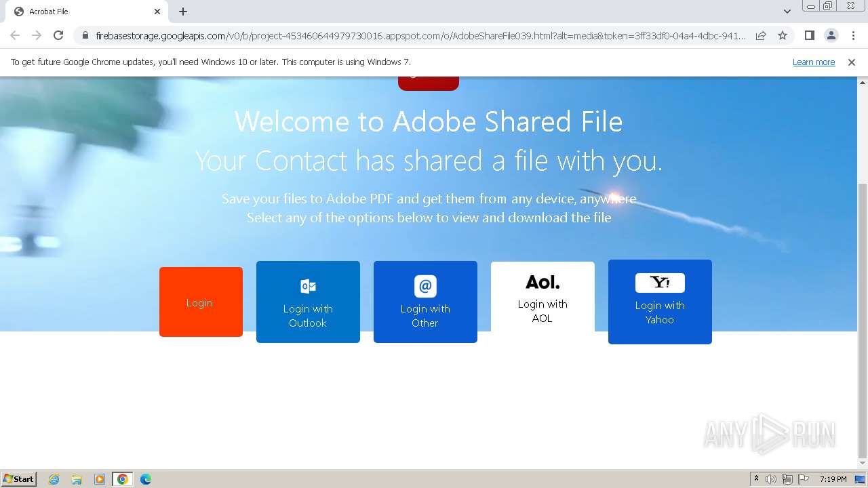This screenshot has width=868, height=488.
Task: Open the Windows Start menu
Action: click(x=19, y=479)
